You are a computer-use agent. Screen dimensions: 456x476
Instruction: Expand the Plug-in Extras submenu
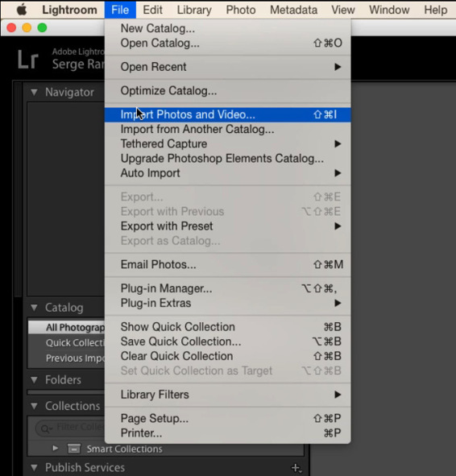coord(228,303)
